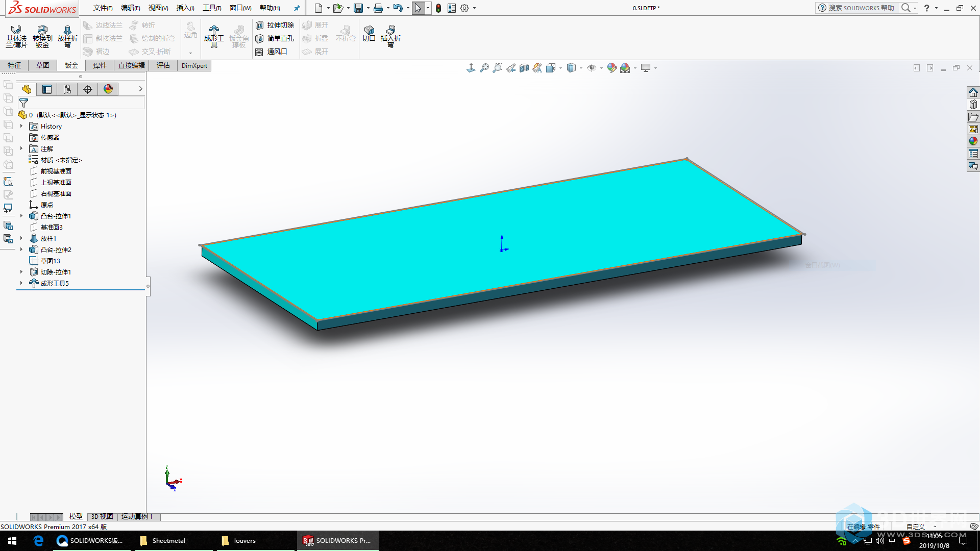Click the Lofted Bend tool (放样折弯)
Image resolution: width=980 pixels, height=551 pixels.
click(x=67, y=36)
